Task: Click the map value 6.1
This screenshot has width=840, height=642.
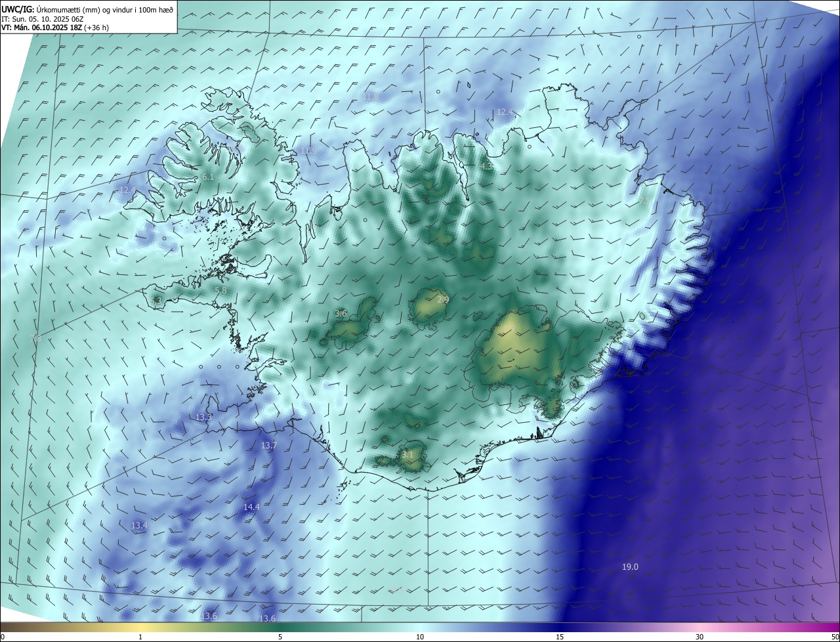Action: pos(208,177)
